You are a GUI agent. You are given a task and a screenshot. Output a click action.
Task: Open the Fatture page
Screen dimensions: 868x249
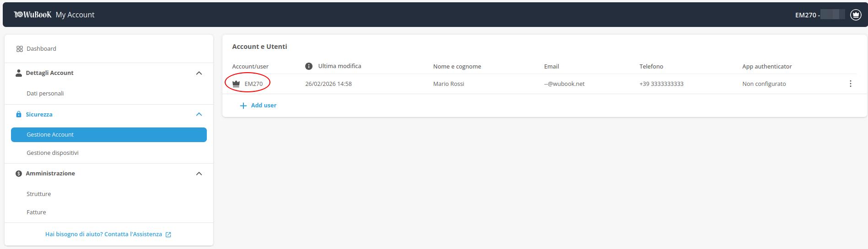point(36,212)
